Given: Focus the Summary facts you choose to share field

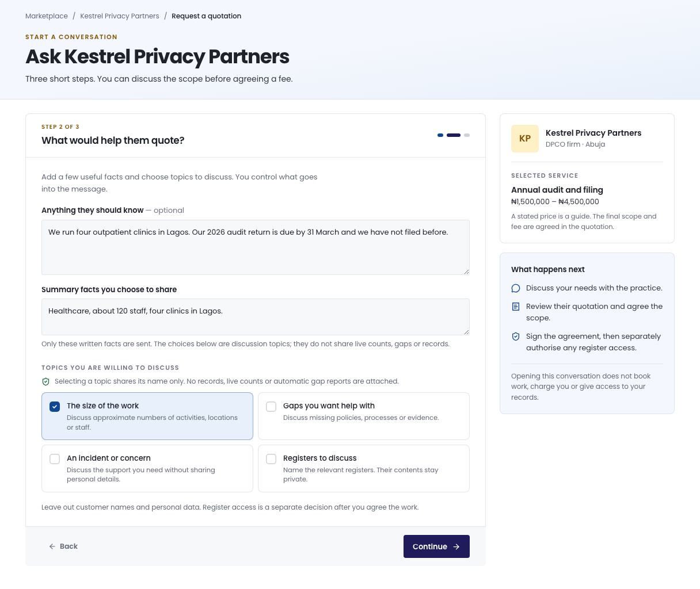Looking at the screenshot, I should 256,317.
